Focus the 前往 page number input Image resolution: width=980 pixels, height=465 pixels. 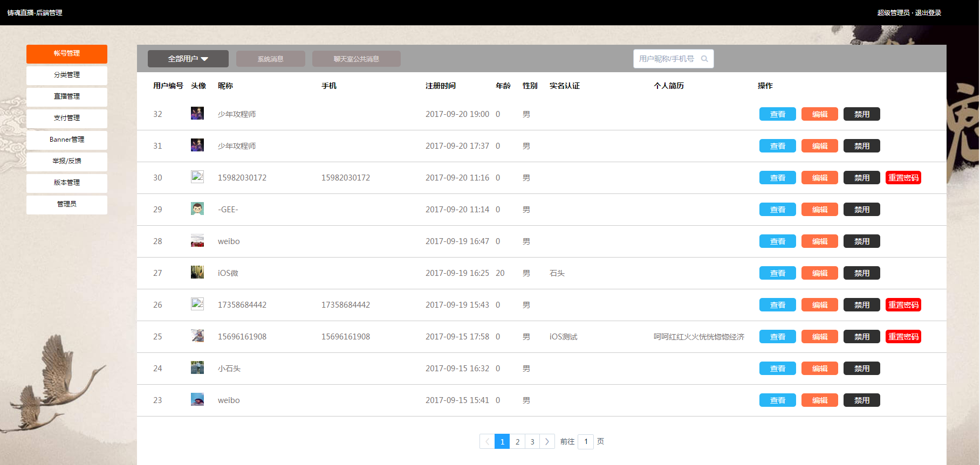586,442
